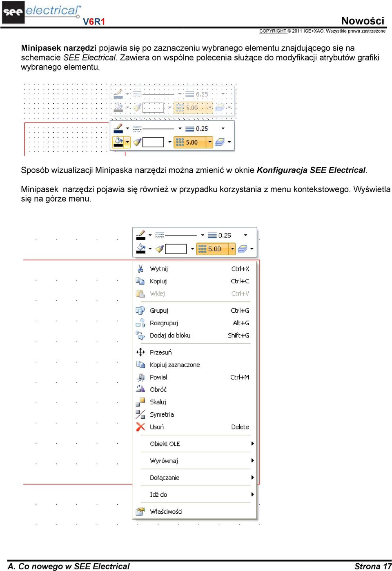Open highlighted fill bucket dropdown in middle toolbar
The width and height of the screenshot is (392, 571).
tap(127, 142)
